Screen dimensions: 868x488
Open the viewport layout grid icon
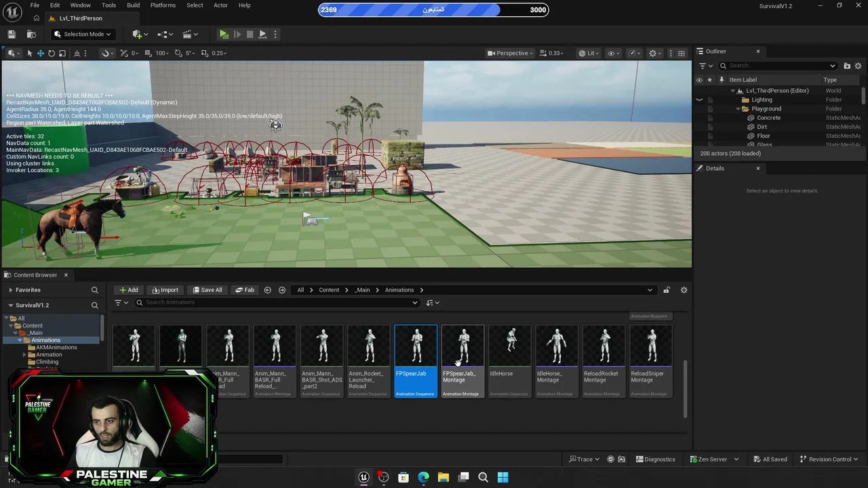coord(682,53)
